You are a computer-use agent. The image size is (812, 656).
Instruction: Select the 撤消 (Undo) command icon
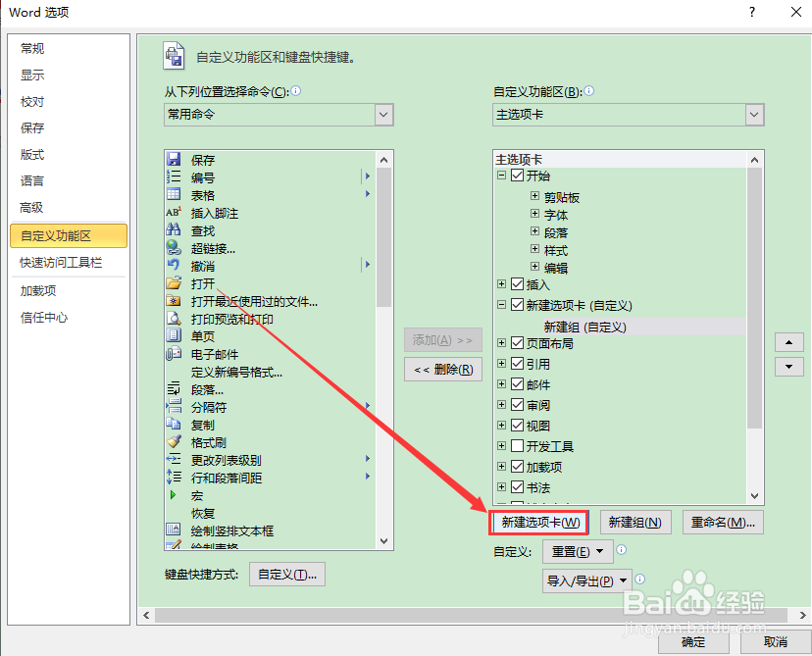175,266
